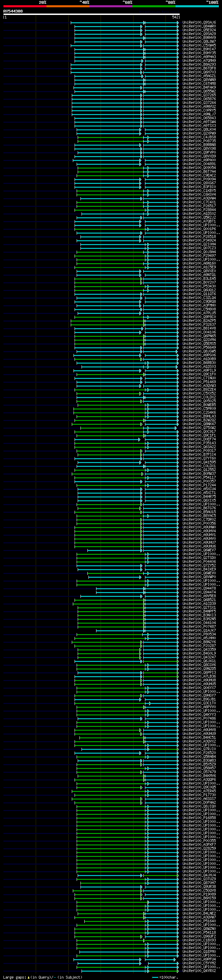The image size is (222, 980).
Task: Click the cyan =100char. scale marker
Action: point(155,977)
